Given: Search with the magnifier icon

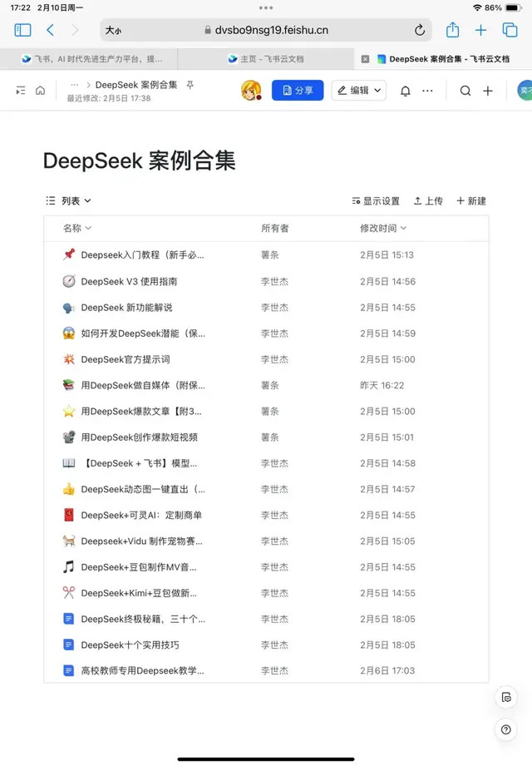Looking at the screenshot, I should click(465, 91).
